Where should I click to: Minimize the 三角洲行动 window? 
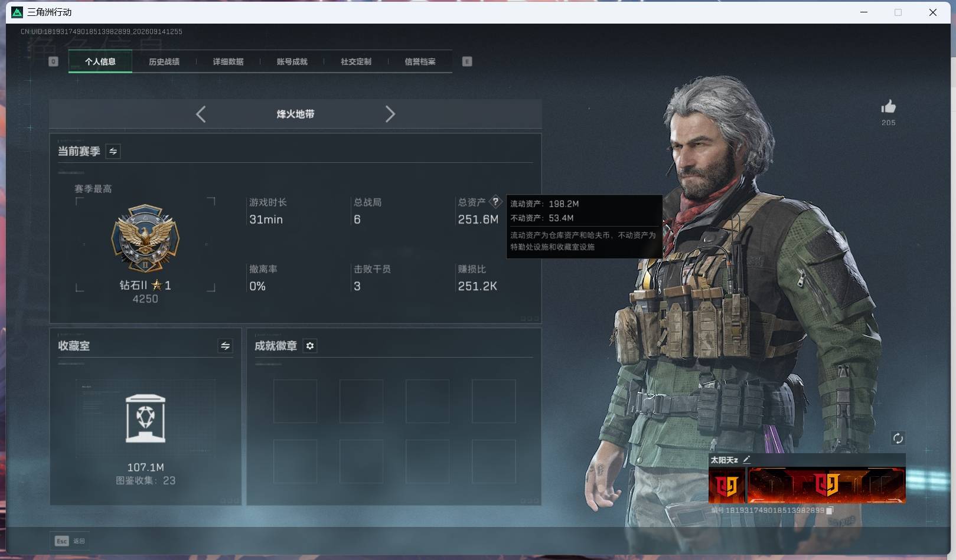pos(864,12)
